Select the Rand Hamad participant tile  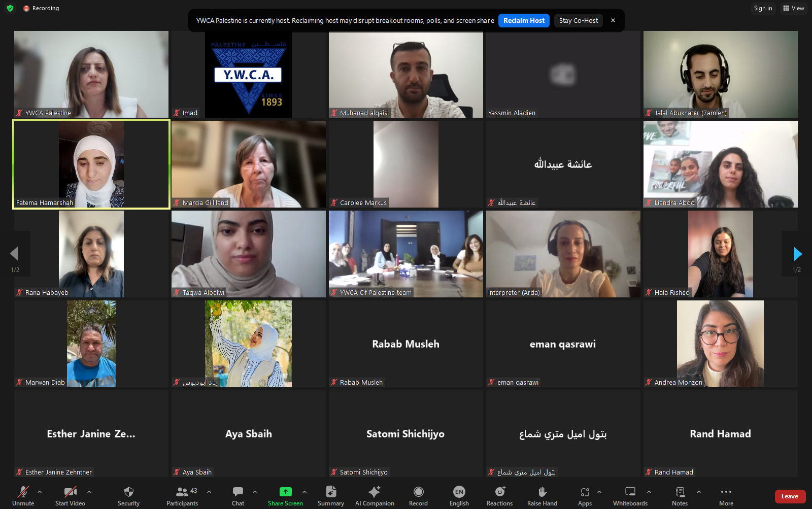click(721, 433)
